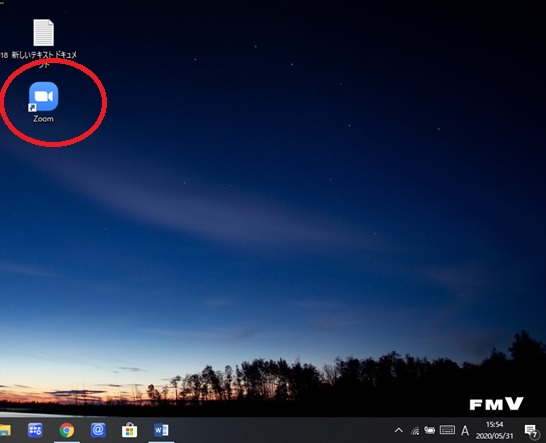
Task: Show the touch keyboard from tray
Action: (447, 430)
